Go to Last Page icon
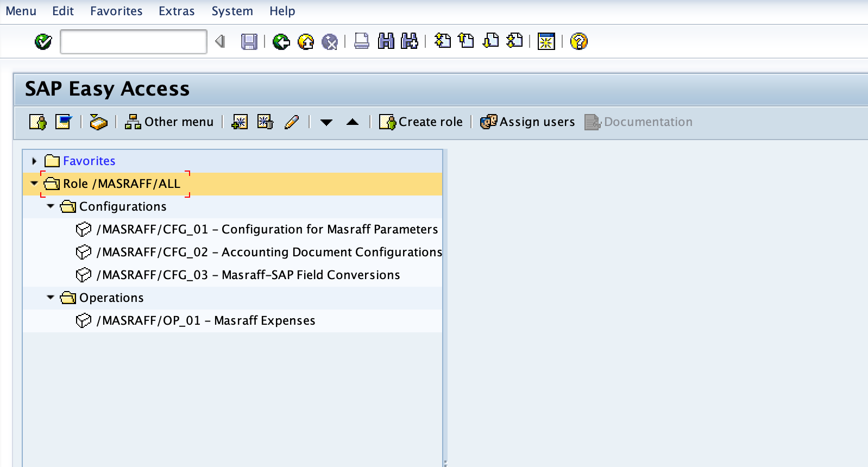Screen dimensions: 868x467 pos(514,41)
